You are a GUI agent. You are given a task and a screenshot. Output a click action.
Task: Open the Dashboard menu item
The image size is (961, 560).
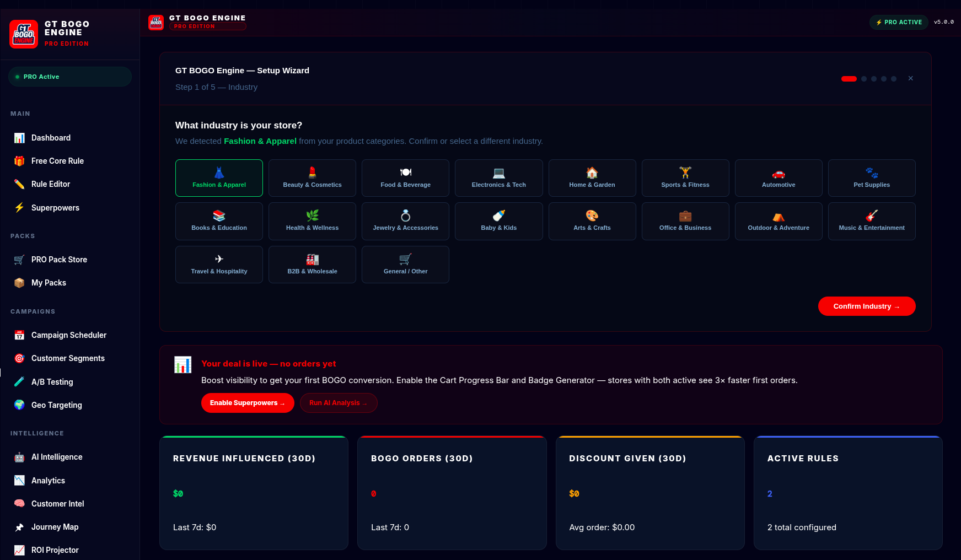(x=70, y=138)
